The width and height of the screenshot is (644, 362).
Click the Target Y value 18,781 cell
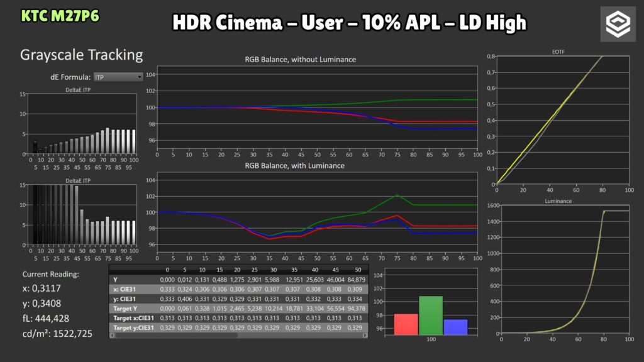(x=294, y=309)
